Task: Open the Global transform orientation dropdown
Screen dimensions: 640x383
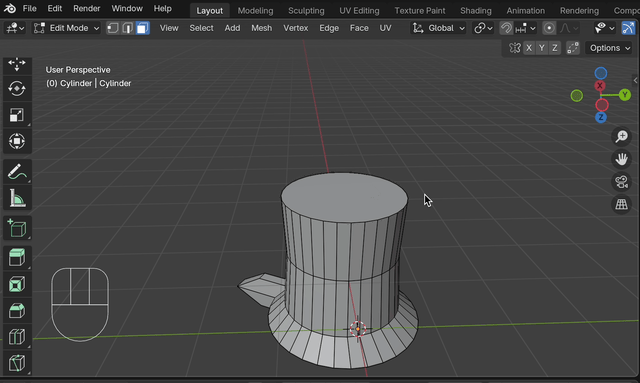Action: click(x=438, y=28)
